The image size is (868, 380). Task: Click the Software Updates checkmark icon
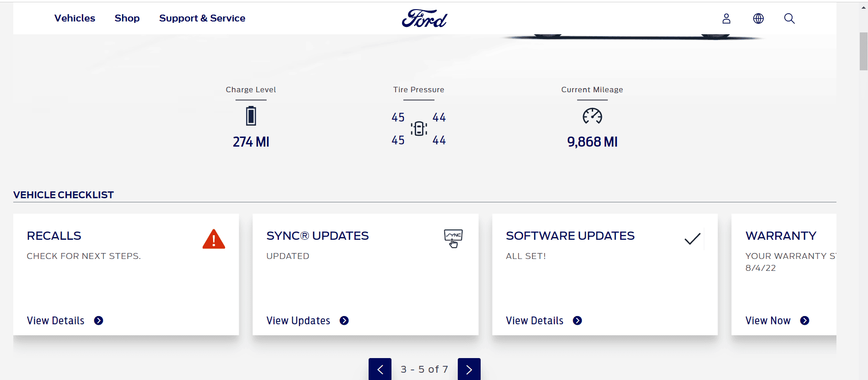(692, 238)
